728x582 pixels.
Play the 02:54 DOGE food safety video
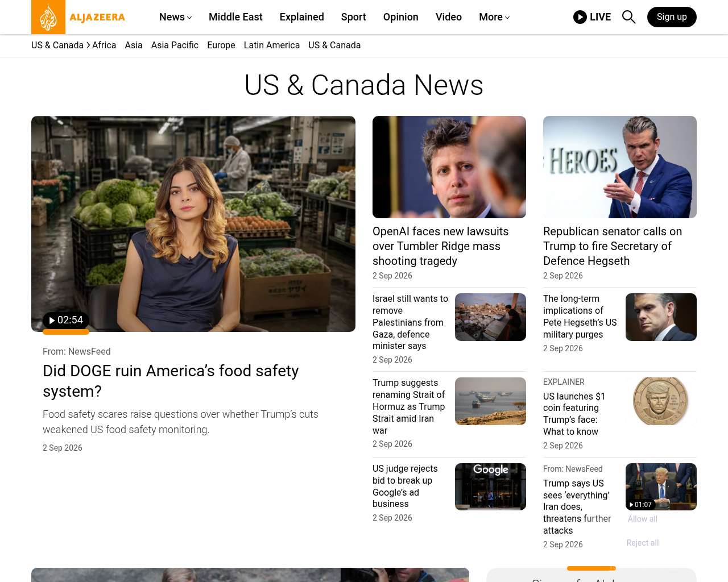point(66,320)
